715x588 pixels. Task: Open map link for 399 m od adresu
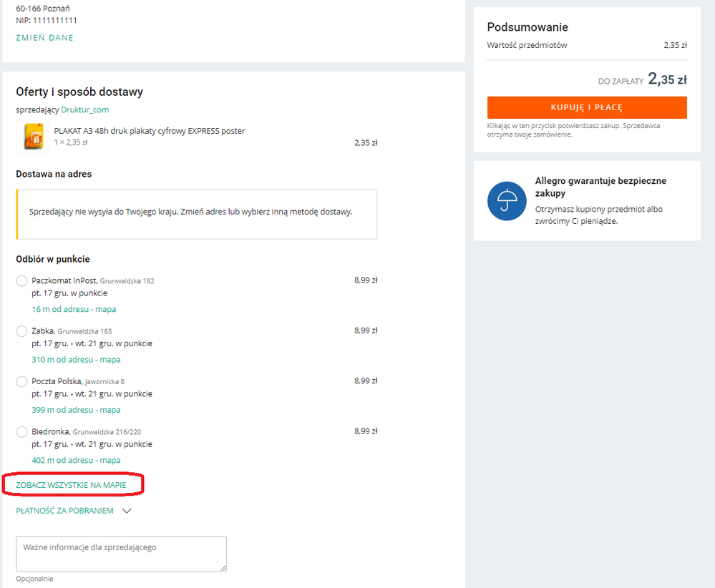click(x=76, y=410)
